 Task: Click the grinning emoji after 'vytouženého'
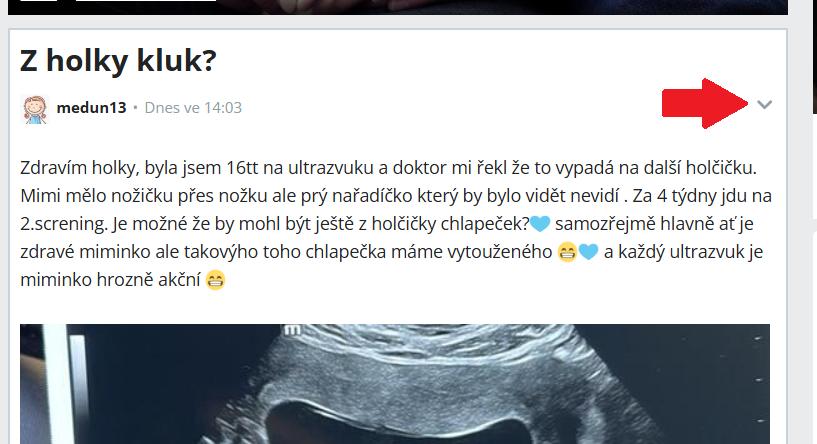coord(567,252)
